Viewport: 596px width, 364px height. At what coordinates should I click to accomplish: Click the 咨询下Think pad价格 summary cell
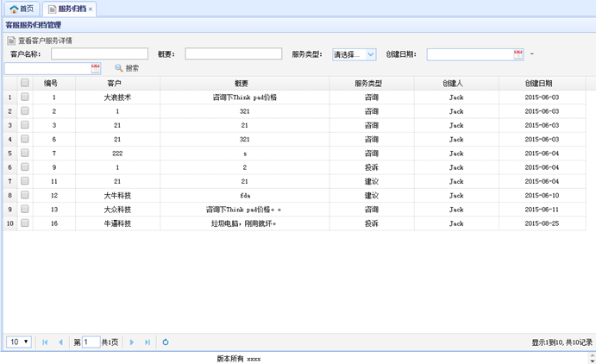[x=245, y=97]
